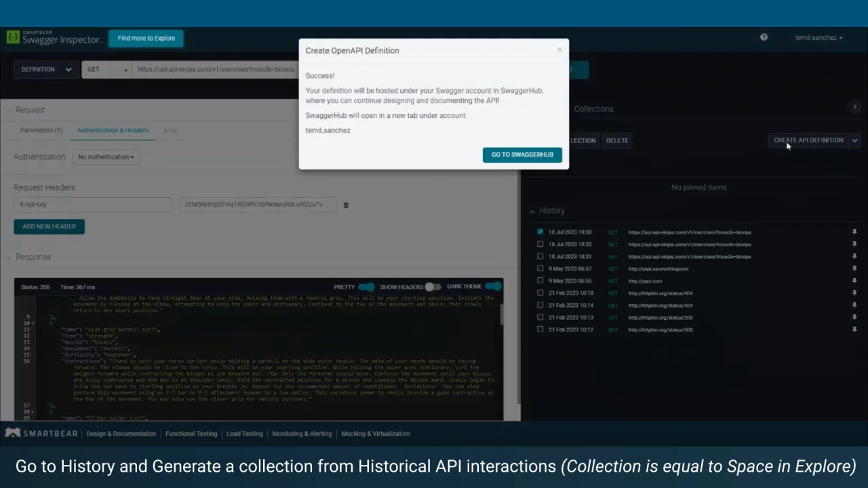This screenshot has height=488, width=868.
Task: Pin the 21 Feb 2023 10:18 history request
Action: click(854, 293)
